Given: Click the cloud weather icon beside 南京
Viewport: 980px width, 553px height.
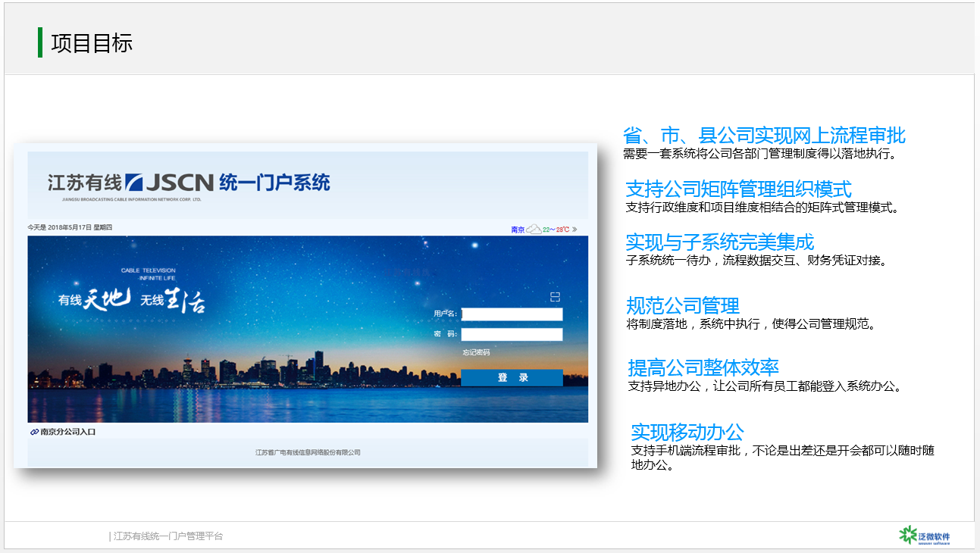Looking at the screenshot, I should coord(534,229).
